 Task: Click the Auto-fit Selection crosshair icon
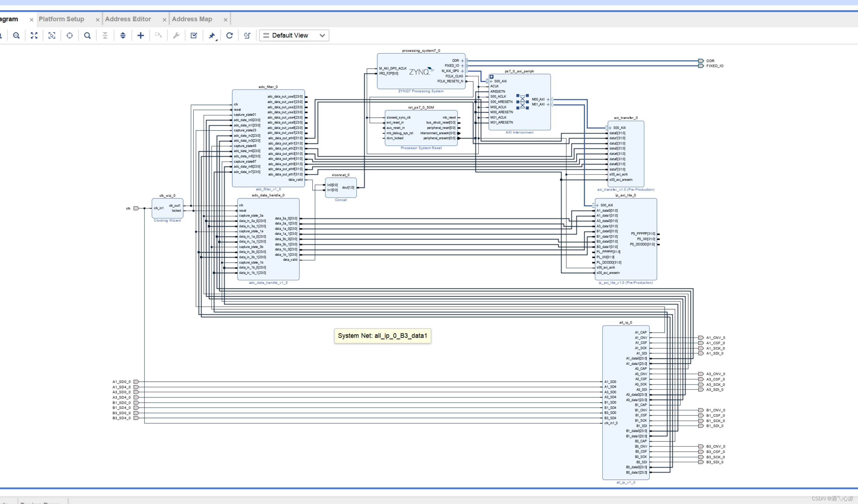tap(69, 35)
